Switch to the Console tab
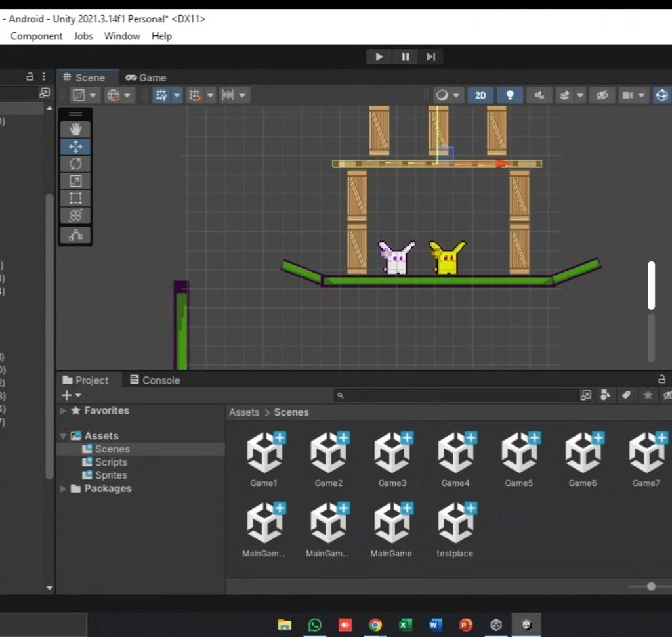Screen dimensions: 672x637 pos(155,380)
